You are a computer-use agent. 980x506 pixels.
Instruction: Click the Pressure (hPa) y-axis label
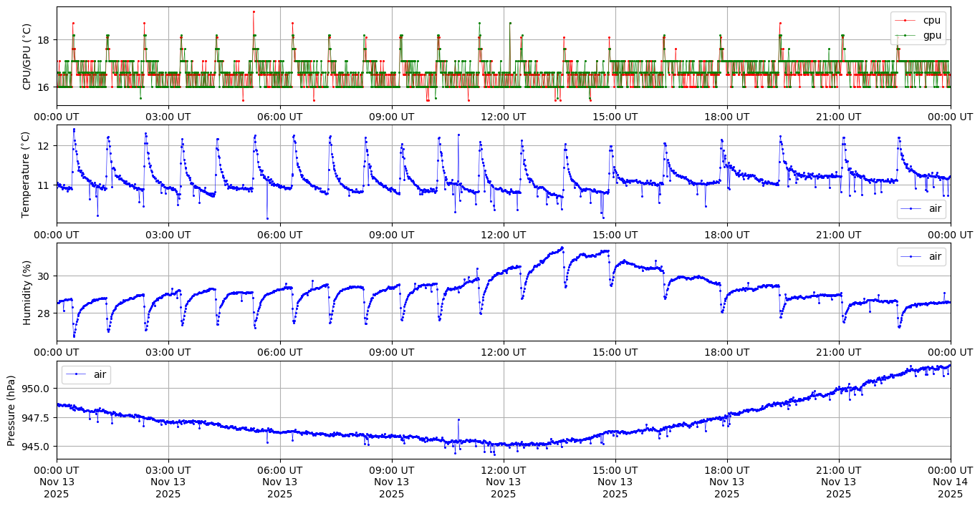(11, 410)
